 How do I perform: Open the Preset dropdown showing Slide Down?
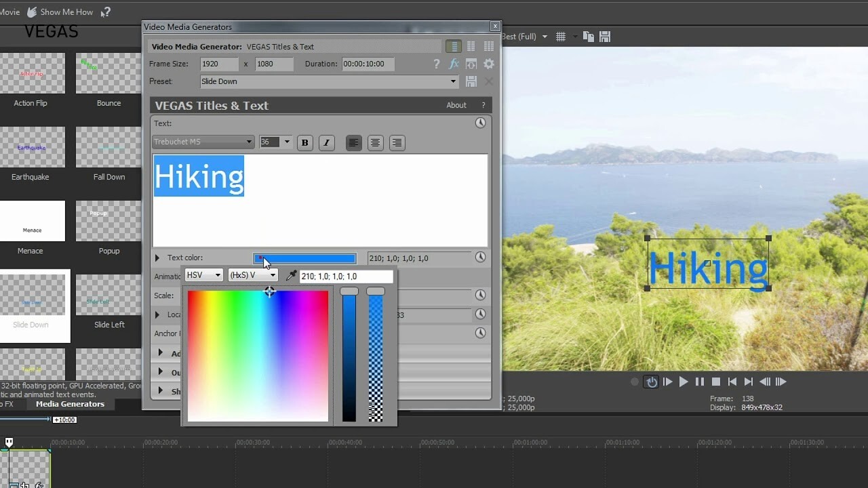330,81
